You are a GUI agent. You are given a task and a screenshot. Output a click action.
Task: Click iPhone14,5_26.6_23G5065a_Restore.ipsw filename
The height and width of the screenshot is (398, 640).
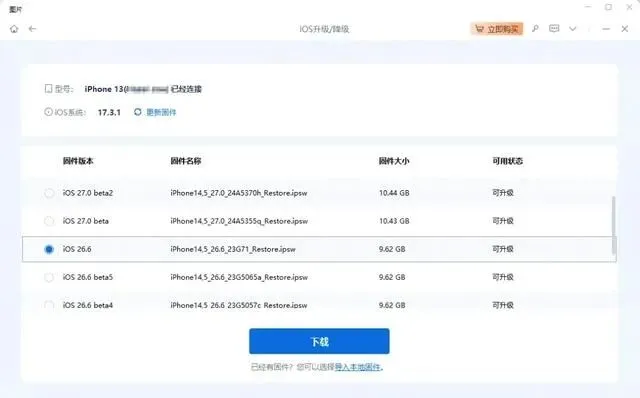pyautogui.click(x=239, y=277)
